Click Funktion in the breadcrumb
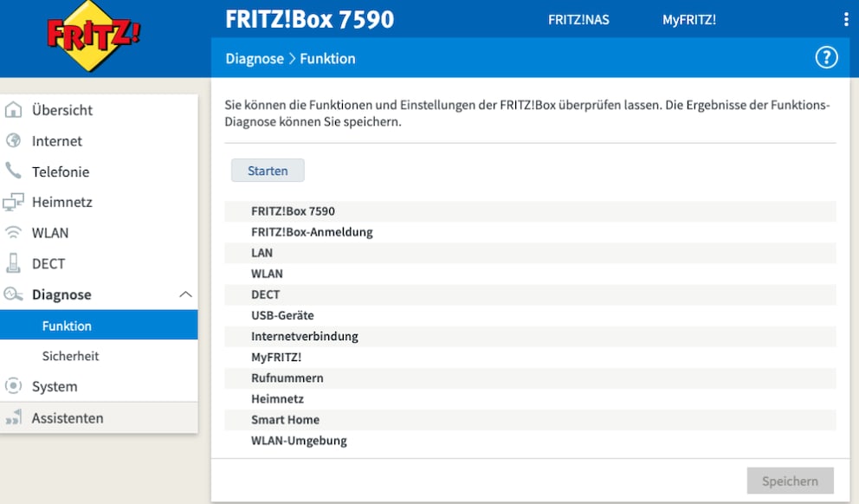 327,59
